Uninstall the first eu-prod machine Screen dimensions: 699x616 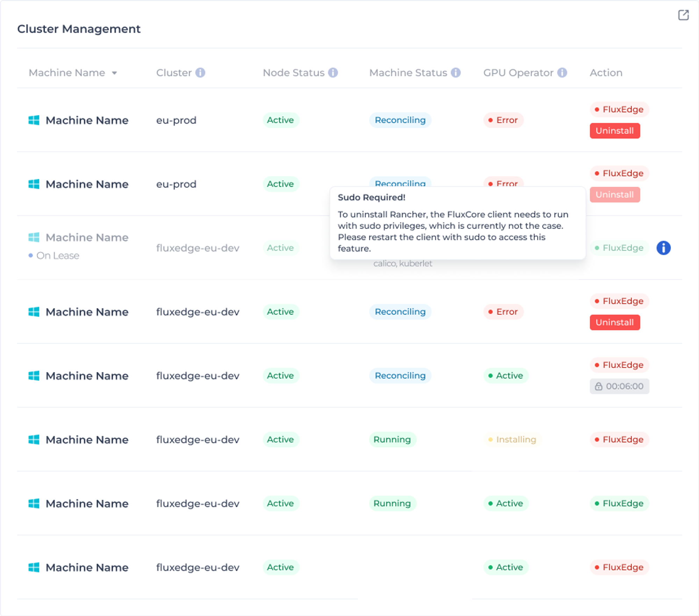615,131
